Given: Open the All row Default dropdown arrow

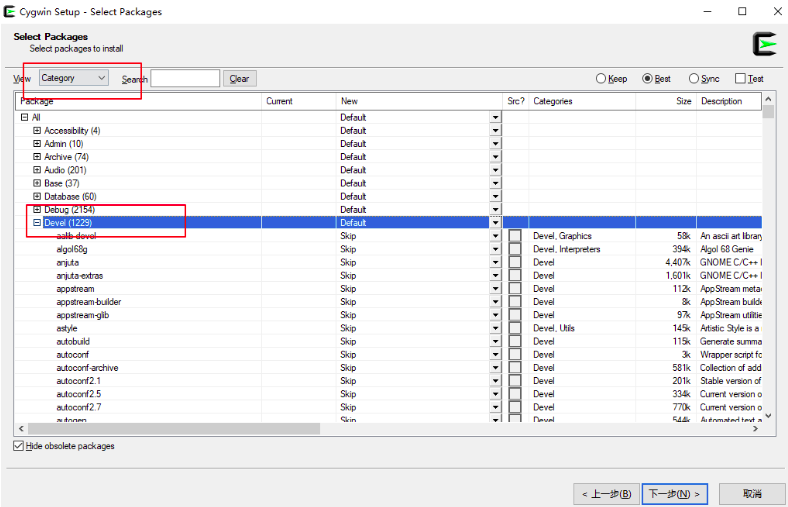Looking at the screenshot, I should (496, 117).
